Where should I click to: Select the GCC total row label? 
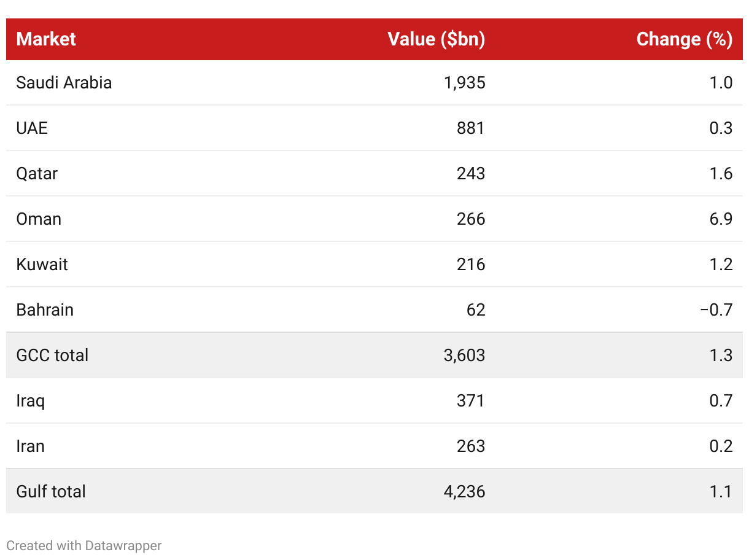click(52, 355)
